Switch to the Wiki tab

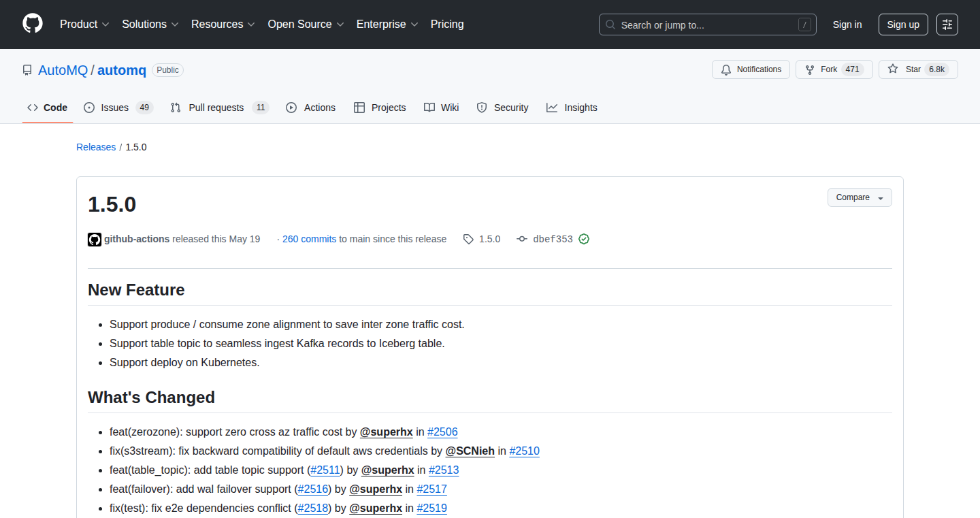pyautogui.click(x=441, y=108)
